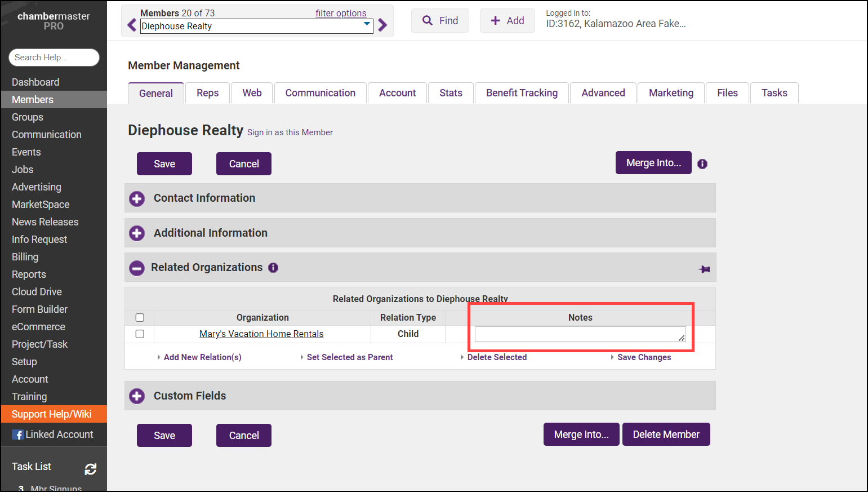Open the filter options link
Screen dimensions: 868x492
[x=341, y=13]
